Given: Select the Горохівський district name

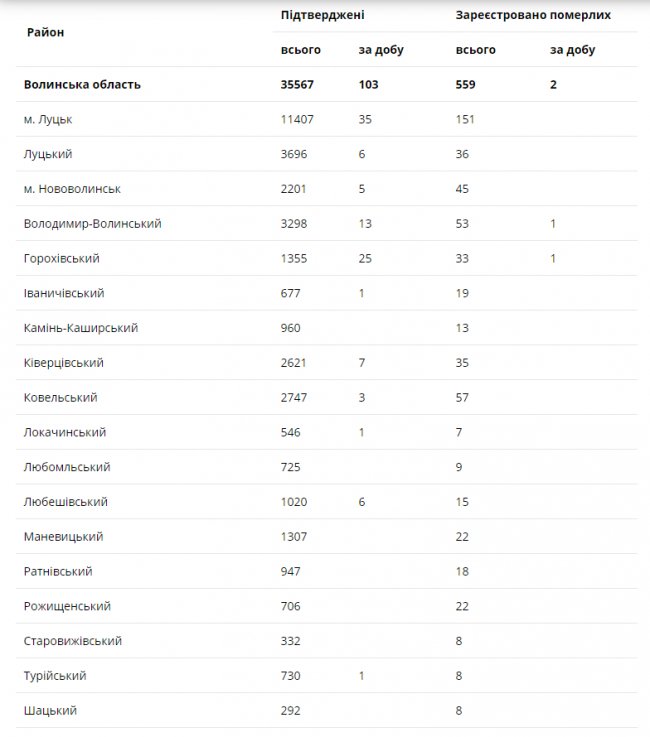Looking at the screenshot, I should coord(62,259).
